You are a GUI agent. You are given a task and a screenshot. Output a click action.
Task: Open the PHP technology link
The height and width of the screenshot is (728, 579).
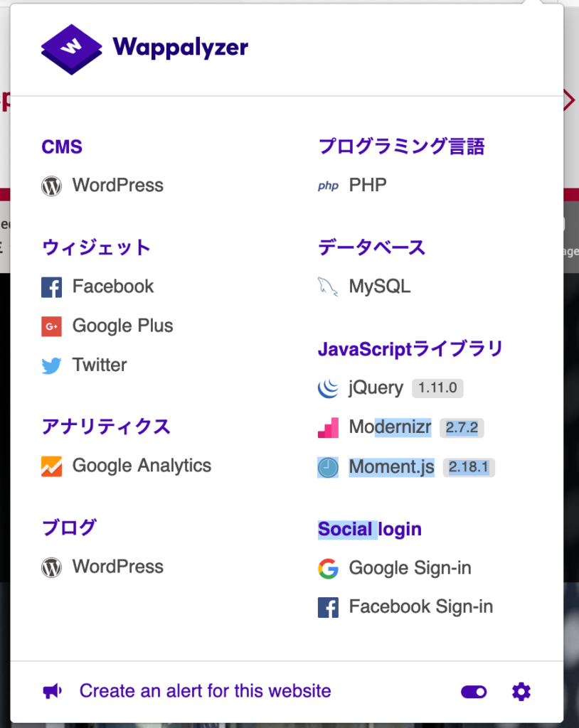pyautogui.click(x=368, y=186)
